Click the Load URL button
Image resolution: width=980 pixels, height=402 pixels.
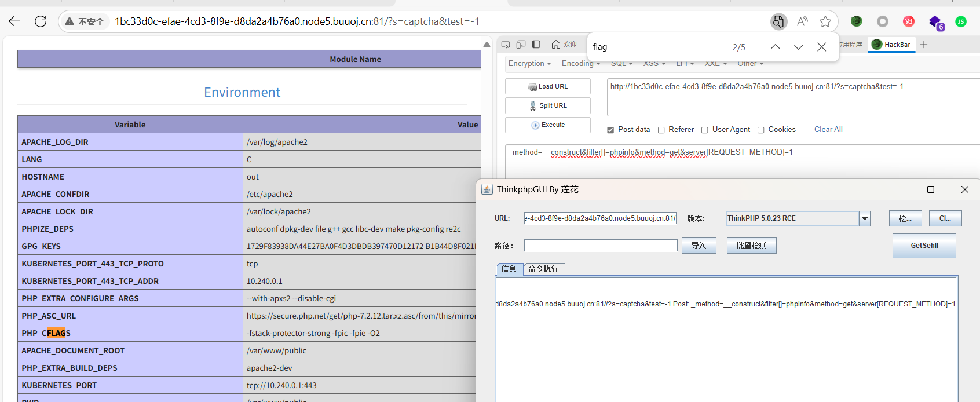click(548, 86)
